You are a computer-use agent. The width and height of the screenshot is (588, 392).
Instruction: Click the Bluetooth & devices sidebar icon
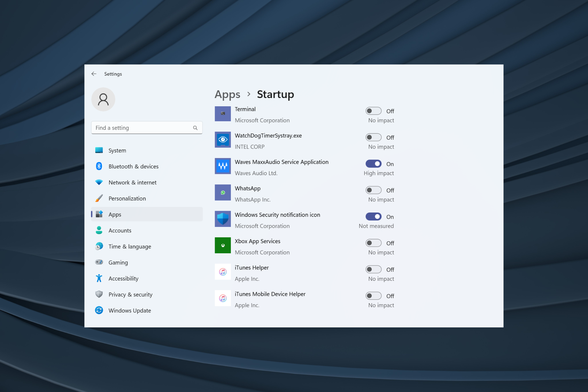click(x=99, y=166)
